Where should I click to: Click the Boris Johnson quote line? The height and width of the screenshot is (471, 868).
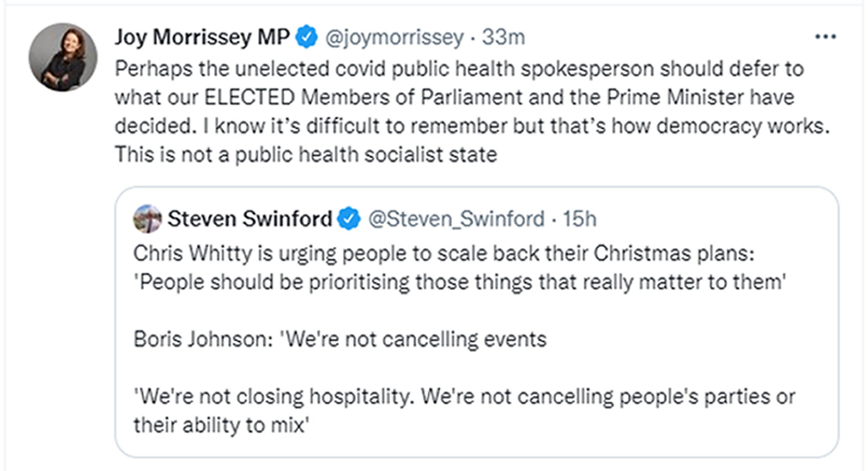340,339
